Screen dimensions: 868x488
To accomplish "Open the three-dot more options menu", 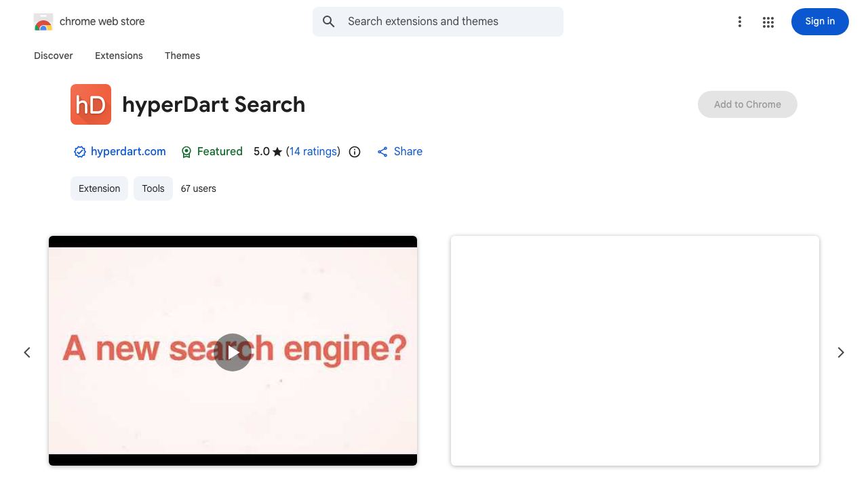I will point(740,22).
